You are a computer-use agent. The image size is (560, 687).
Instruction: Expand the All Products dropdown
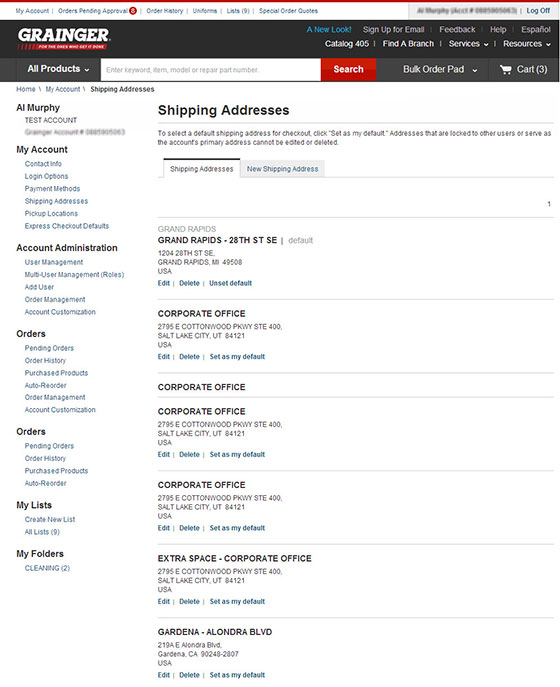58,69
